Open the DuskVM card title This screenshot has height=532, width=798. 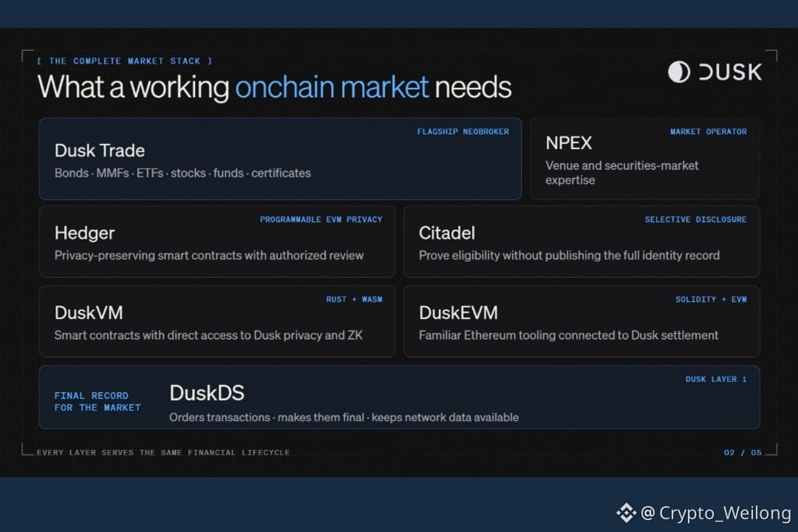click(89, 313)
